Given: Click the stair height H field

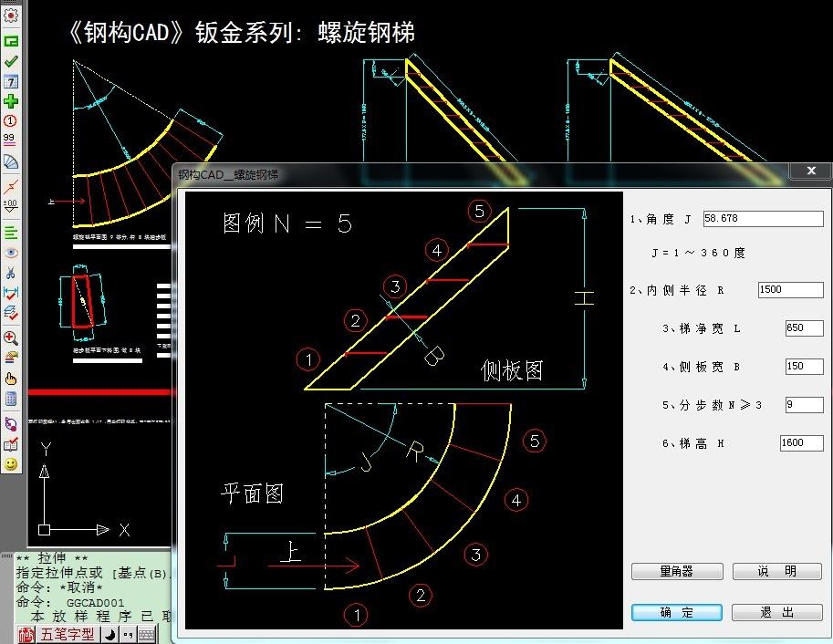Looking at the screenshot, I should click(802, 442).
